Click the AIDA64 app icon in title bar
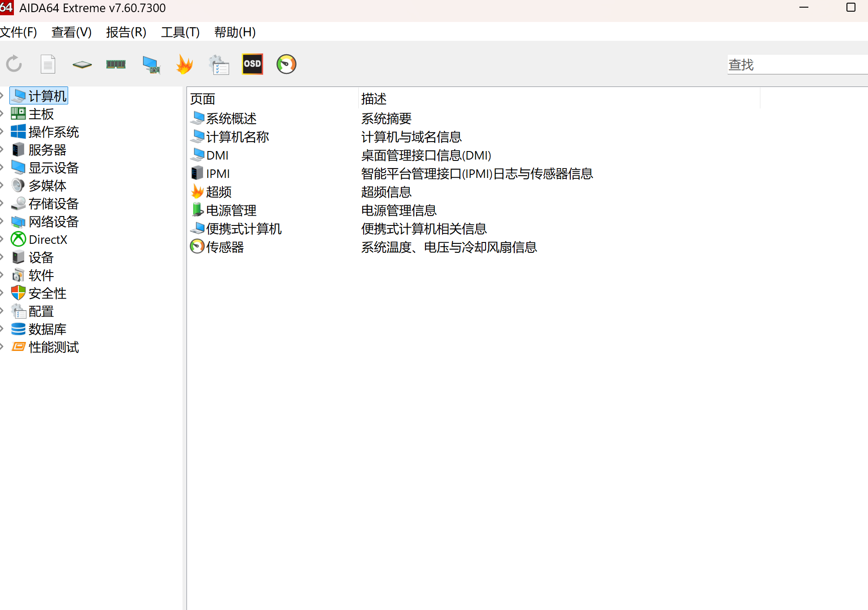Screen dimensions: 868x610 pyautogui.click(x=6, y=8)
